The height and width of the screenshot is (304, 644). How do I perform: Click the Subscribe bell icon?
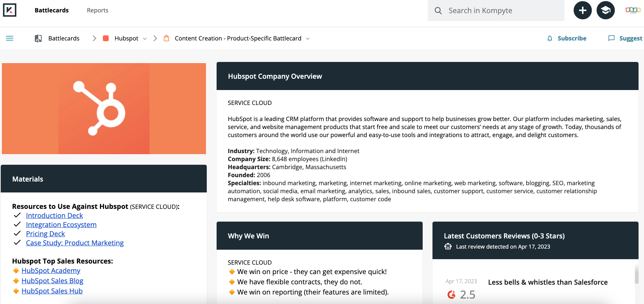pyautogui.click(x=550, y=38)
